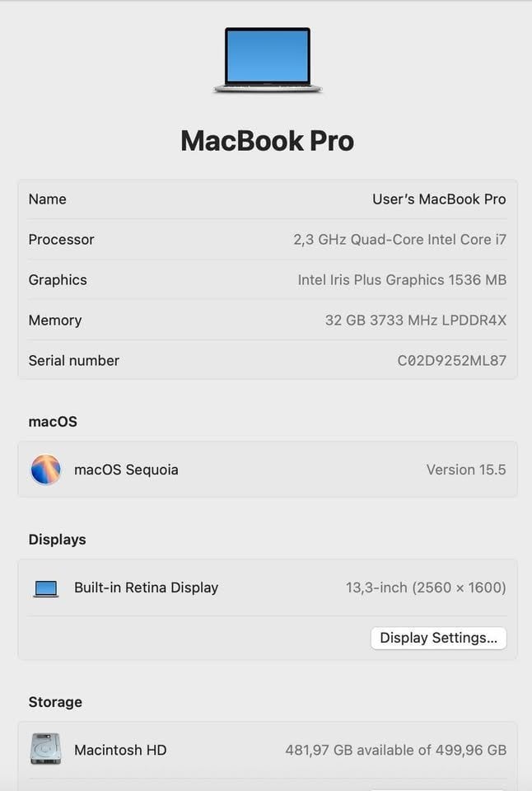Click the serial number C02D9252ML87
Screen dimensions: 532x791
pyautogui.click(x=451, y=361)
